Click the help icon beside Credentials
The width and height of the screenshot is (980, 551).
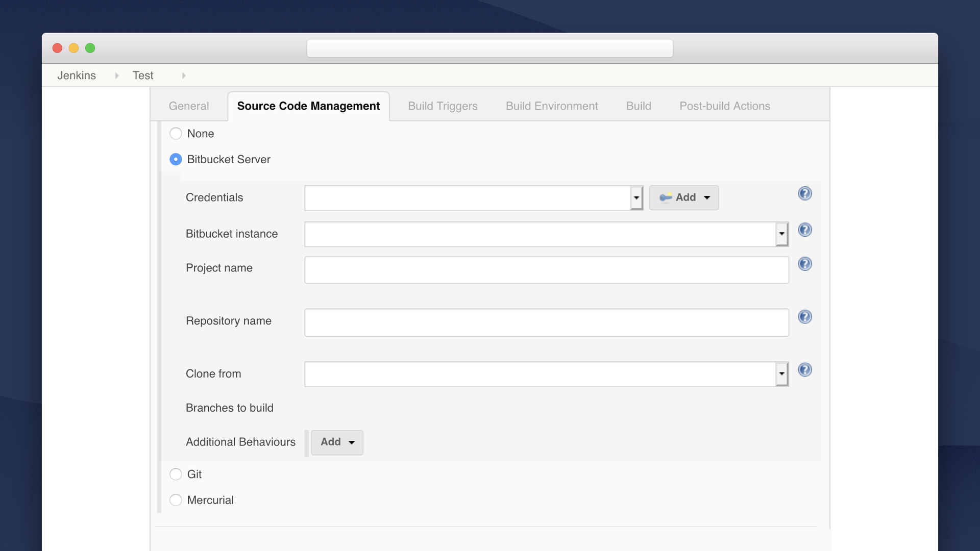tap(805, 193)
